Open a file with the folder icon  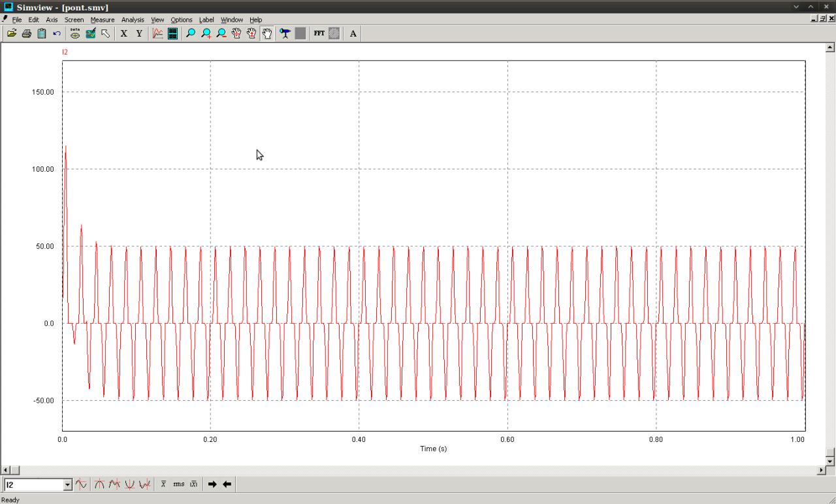(12, 33)
